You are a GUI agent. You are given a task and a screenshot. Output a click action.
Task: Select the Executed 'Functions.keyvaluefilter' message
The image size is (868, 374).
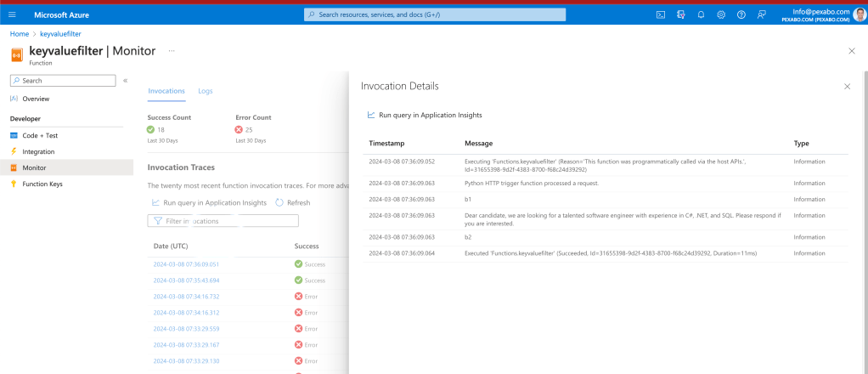(x=611, y=253)
